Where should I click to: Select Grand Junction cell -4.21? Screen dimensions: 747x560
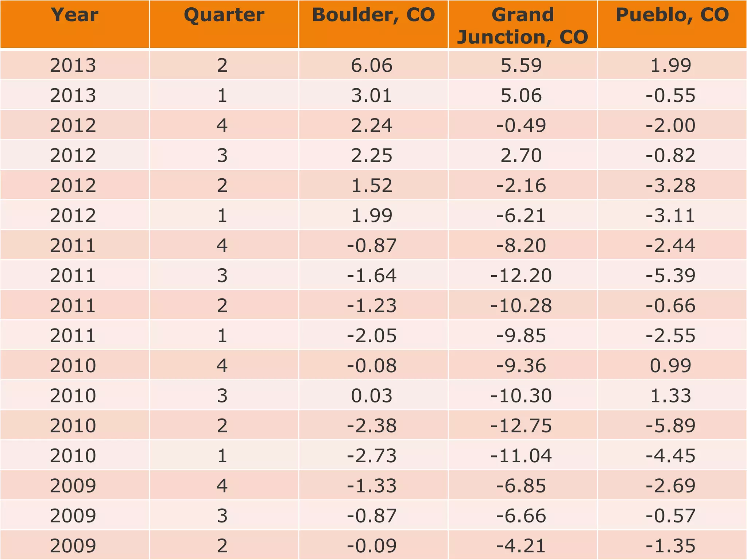(x=521, y=546)
